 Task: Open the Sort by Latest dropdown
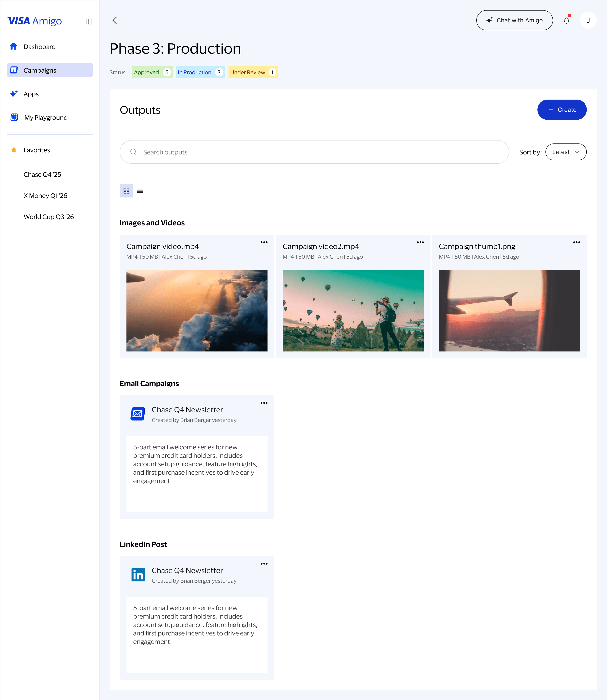566,152
